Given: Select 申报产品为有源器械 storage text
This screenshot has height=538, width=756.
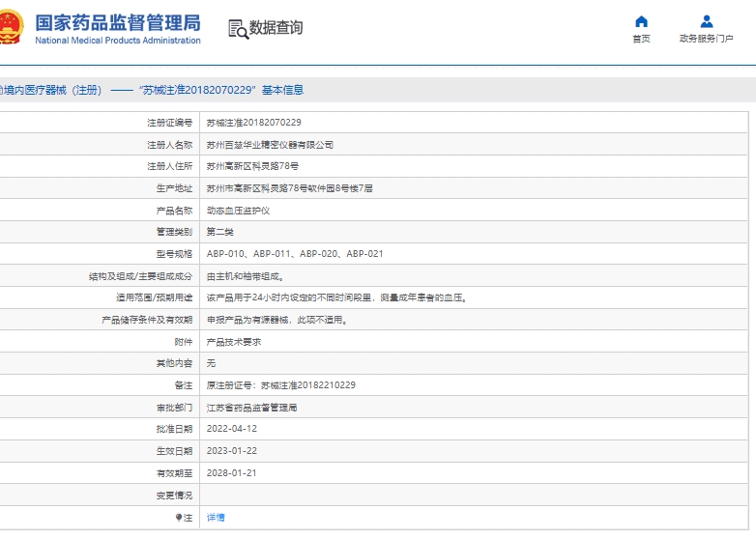Looking at the screenshot, I should (276, 320).
